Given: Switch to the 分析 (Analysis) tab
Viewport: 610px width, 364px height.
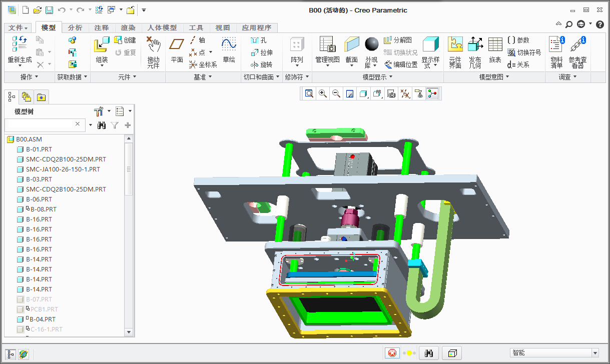Looking at the screenshot, I should [x=75, y=28].
